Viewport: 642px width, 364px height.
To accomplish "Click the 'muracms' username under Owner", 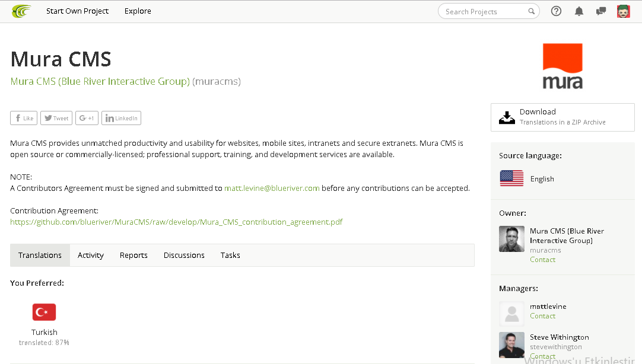I will coord(545,250).
